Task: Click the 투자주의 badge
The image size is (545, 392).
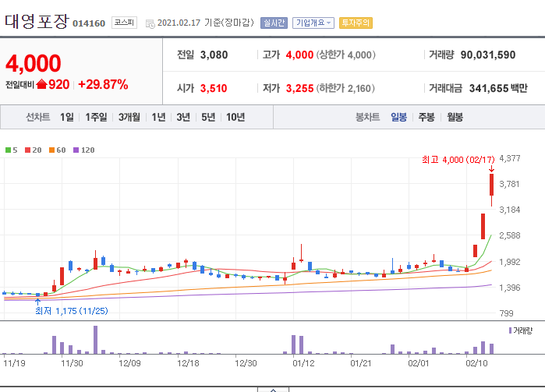Action: click(x=356, y=23)
